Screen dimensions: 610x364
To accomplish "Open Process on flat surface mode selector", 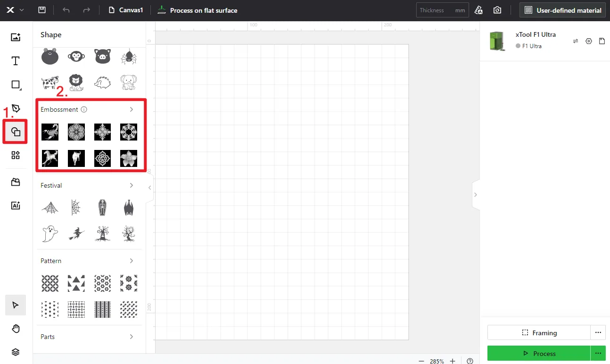I will point(197,10).
